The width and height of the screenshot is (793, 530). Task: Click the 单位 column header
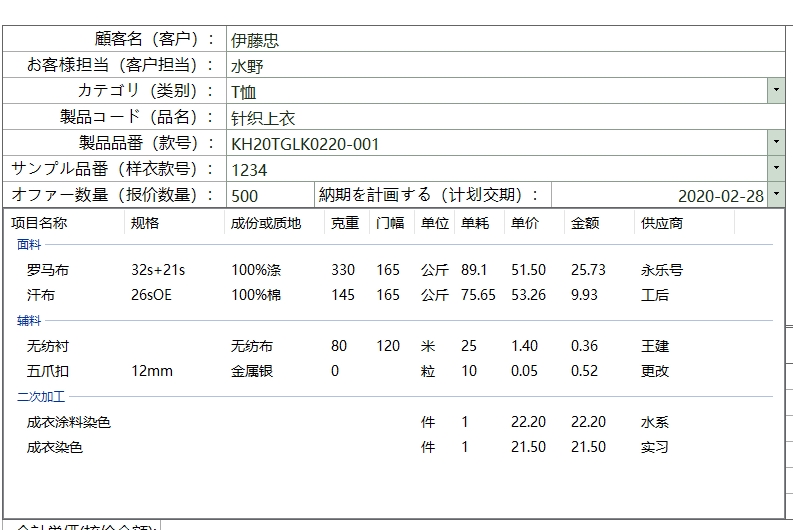434,223
